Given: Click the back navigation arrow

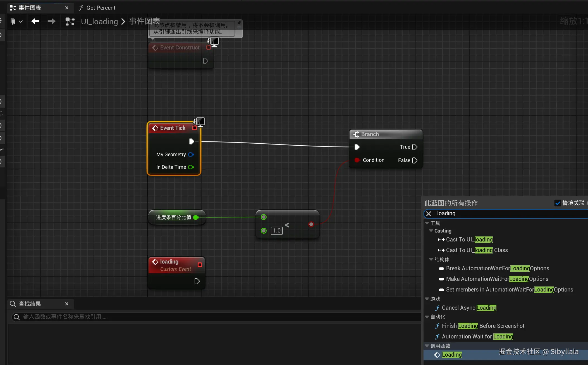Looking at the screenshot, I should 35,21.
